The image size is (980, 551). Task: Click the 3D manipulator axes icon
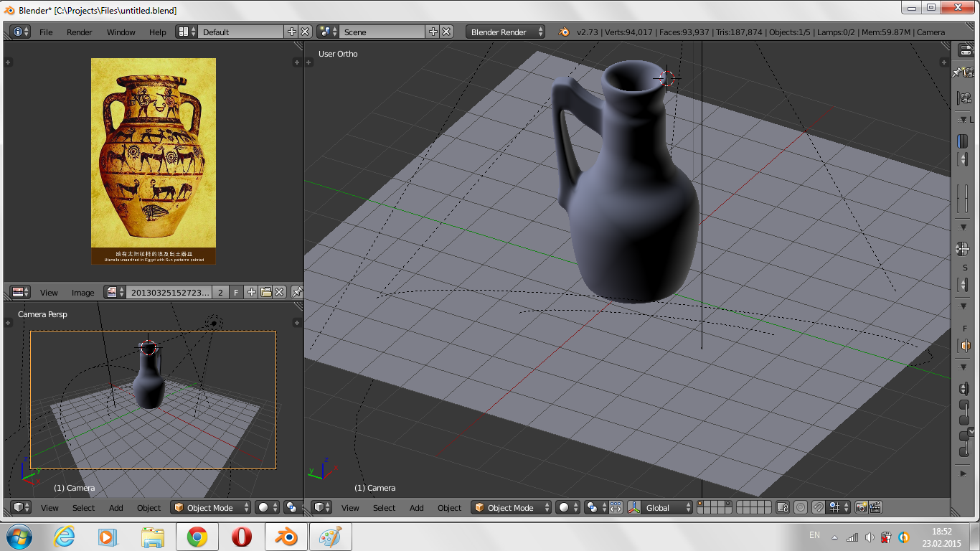[634, 508]
